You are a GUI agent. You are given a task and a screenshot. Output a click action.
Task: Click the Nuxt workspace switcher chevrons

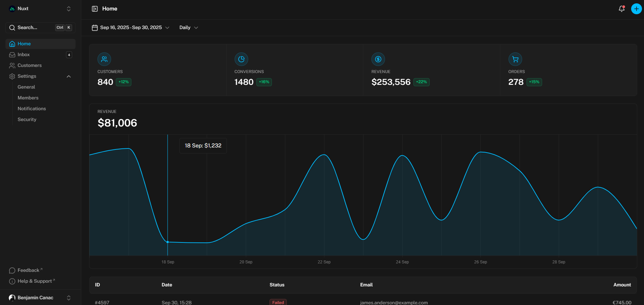pos(68,8)
